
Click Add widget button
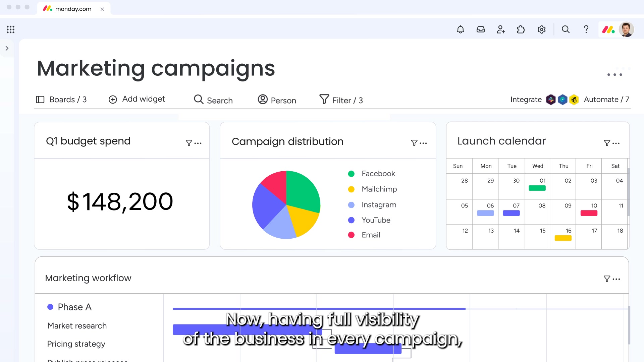137,99
